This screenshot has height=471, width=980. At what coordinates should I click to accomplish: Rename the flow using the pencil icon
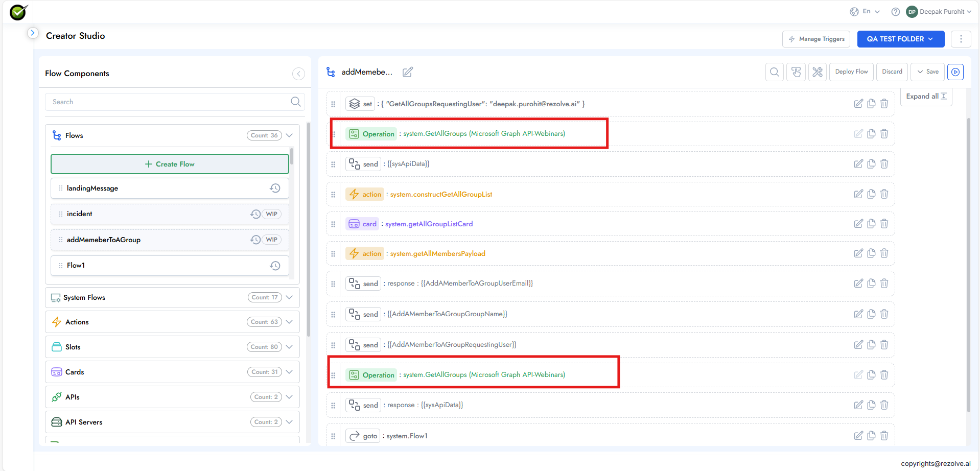pyautogui.click(x=407, y=72)
